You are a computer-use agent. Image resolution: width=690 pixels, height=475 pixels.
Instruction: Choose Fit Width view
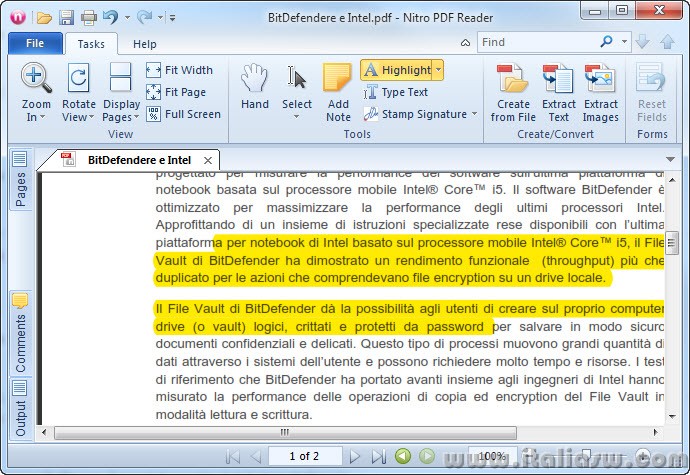point(179,70)
